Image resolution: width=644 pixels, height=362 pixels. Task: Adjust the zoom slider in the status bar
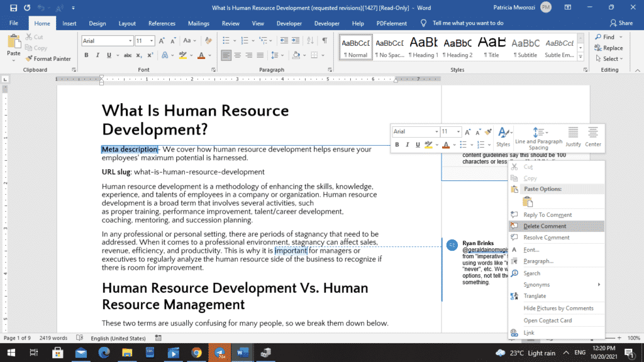pyautogui.click(x=610, y=337)
